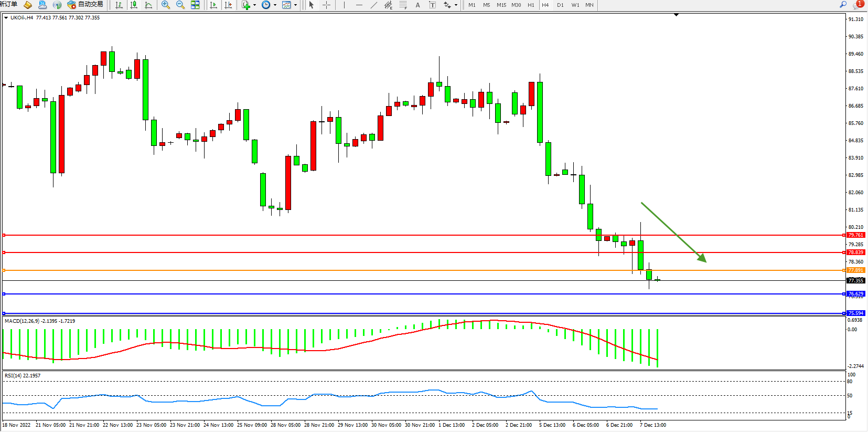
Task: Switch chart to candlestick mode
Action: pos(134,5)
